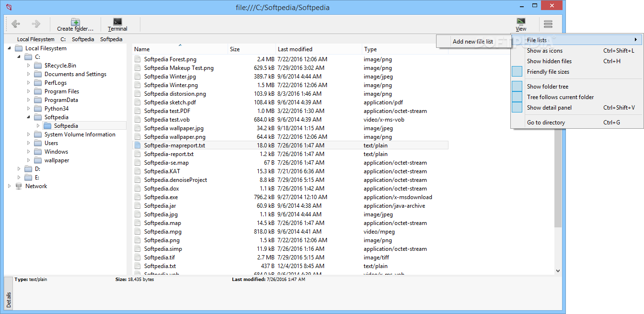Enable Show as icons option

577,51
